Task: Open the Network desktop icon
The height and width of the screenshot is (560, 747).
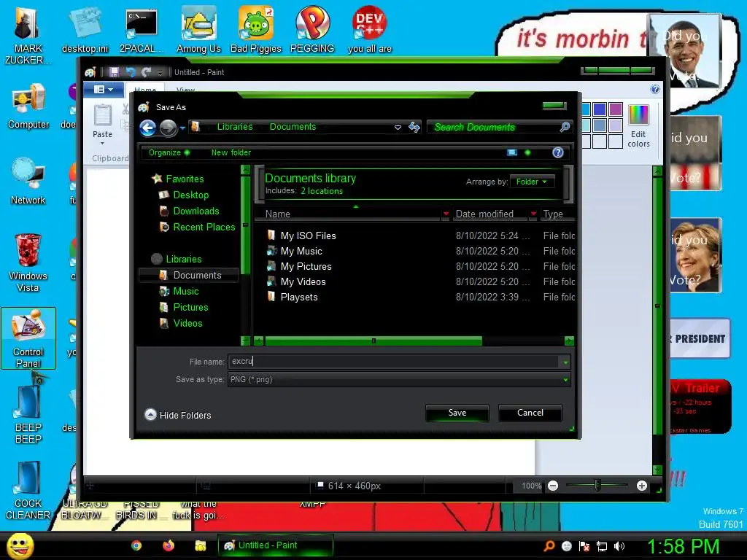Action: [x=28, y=182]
